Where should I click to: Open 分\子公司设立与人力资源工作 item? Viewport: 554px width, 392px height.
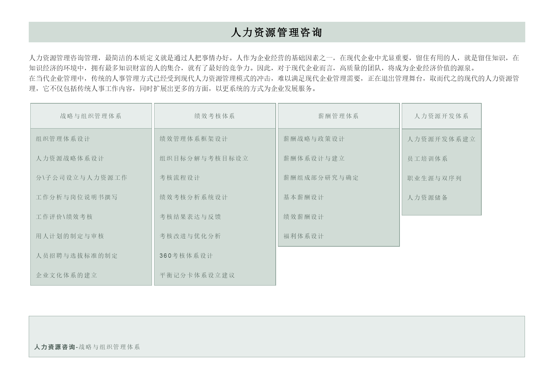pos(81,178)
